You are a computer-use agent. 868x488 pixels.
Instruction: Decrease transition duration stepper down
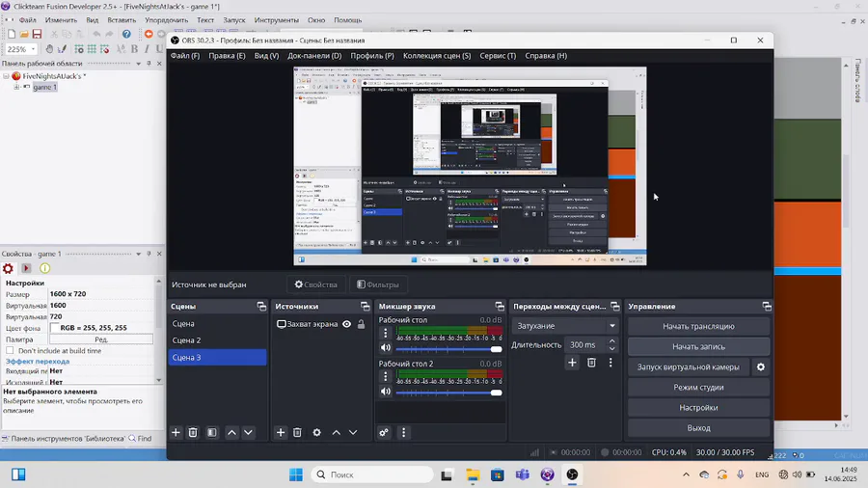(x=611, y=348)
